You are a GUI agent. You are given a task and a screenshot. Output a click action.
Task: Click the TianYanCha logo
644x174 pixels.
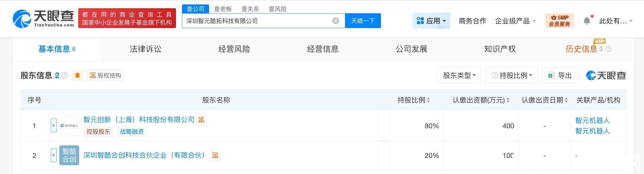(44, 18)
